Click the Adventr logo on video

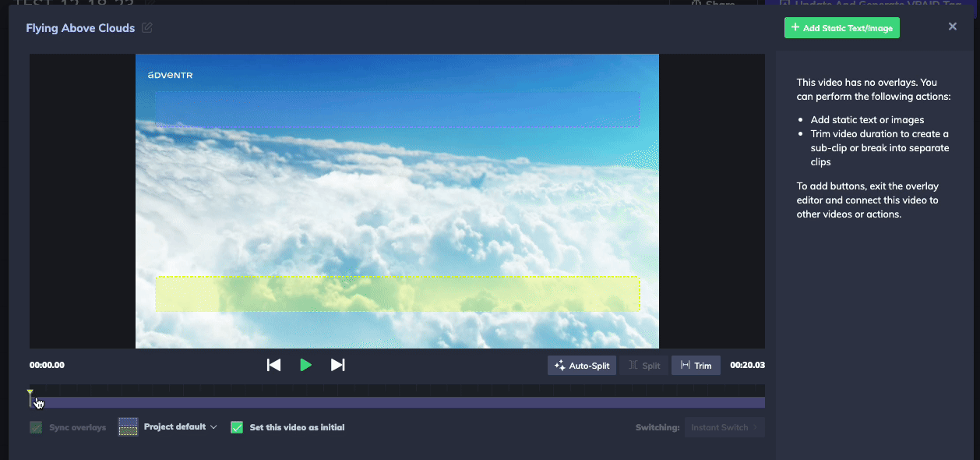(170, 75)
